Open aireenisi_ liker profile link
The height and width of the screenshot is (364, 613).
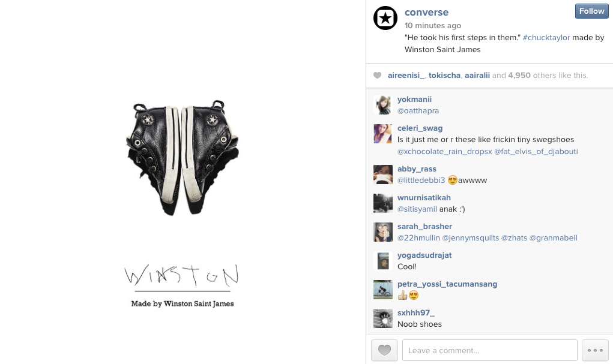pos(406,76)
